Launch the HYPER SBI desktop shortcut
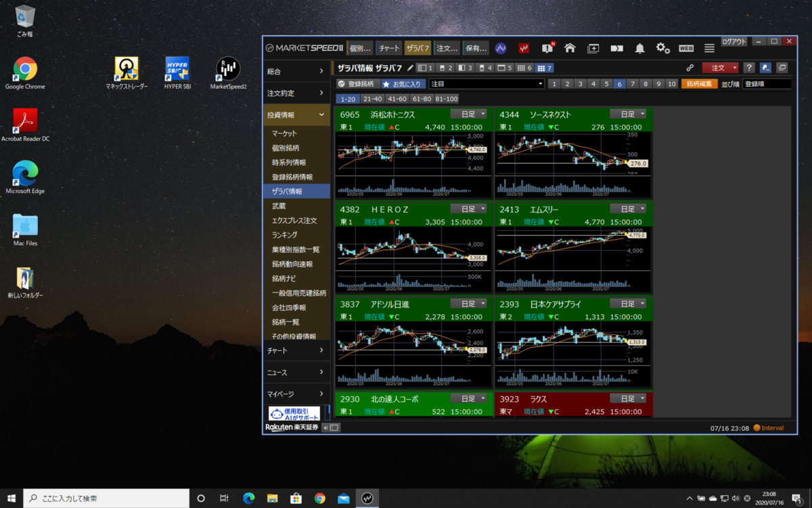This screenshot has height=508, width=812. pyautogui.click(x=177, y=73)
